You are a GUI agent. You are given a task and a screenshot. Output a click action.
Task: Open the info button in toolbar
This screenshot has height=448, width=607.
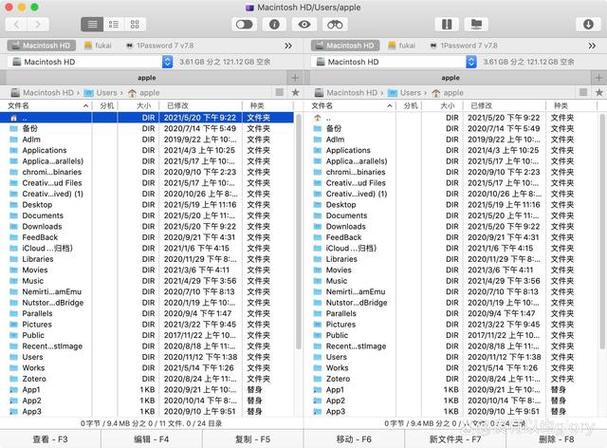[274, 24]
